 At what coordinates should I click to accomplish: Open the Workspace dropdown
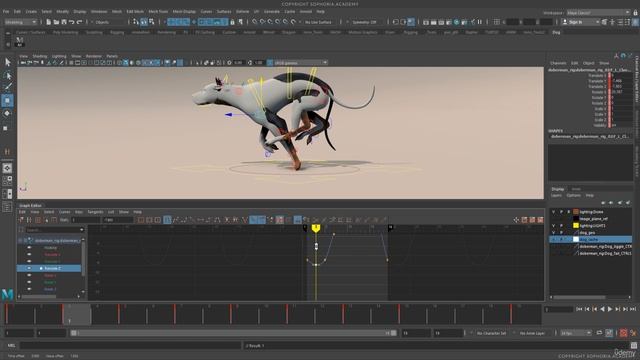[598, 13]
